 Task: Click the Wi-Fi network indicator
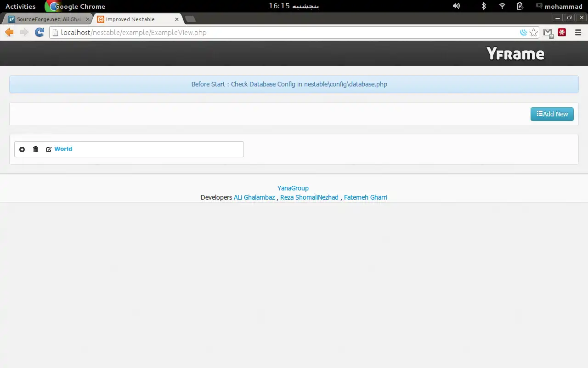(502, 6)
